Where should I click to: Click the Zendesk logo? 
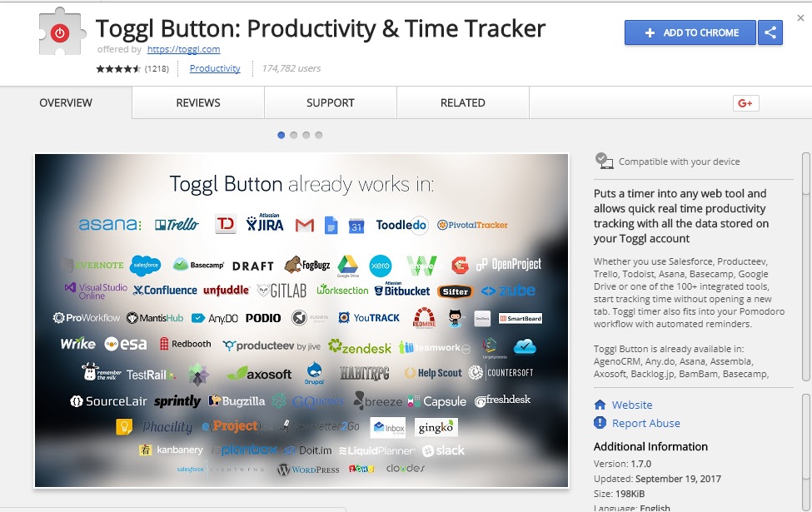[x=360, y=347]
